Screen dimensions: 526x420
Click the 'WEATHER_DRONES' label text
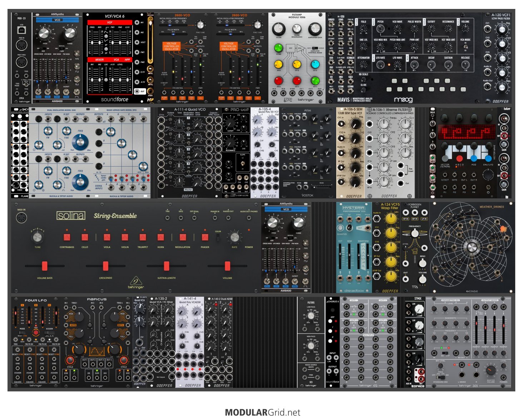[x=492, y=207]
